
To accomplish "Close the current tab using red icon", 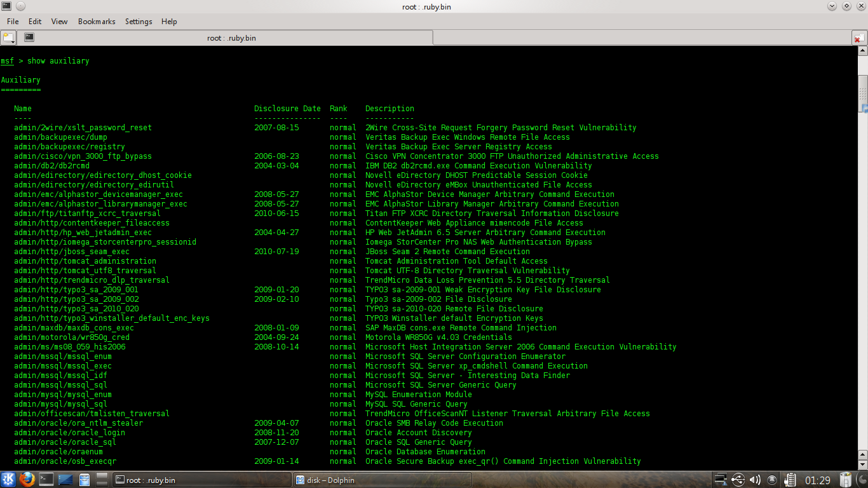I will coord(859,37).
